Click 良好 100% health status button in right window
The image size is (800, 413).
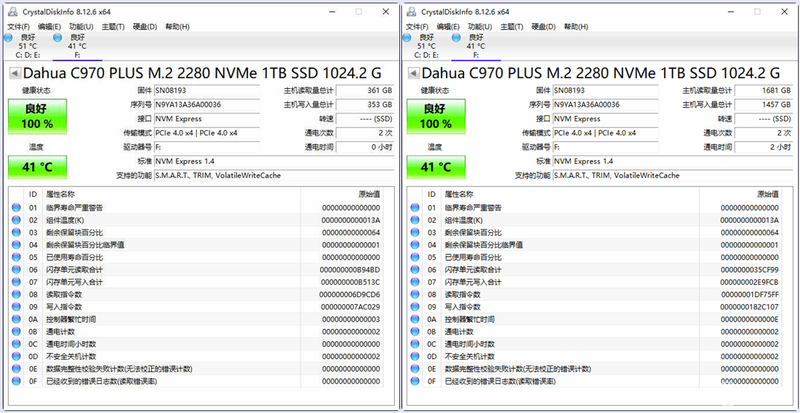coord(436,116)
